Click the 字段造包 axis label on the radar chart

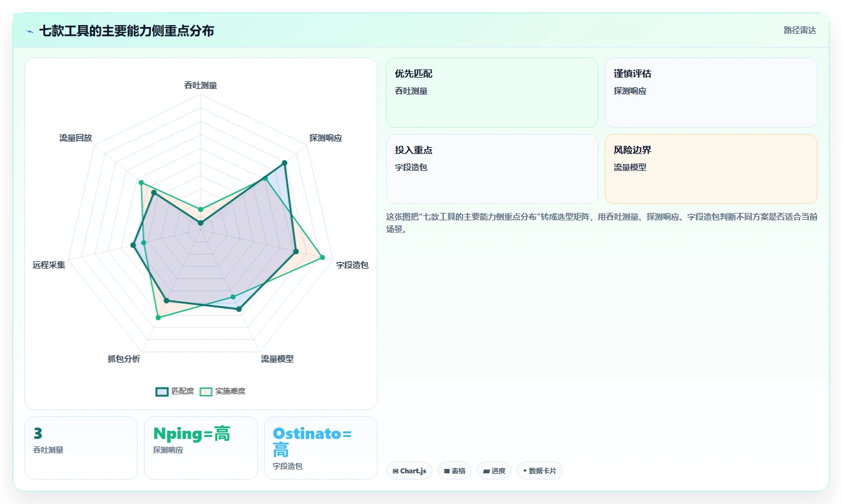(x=352, y=265)
